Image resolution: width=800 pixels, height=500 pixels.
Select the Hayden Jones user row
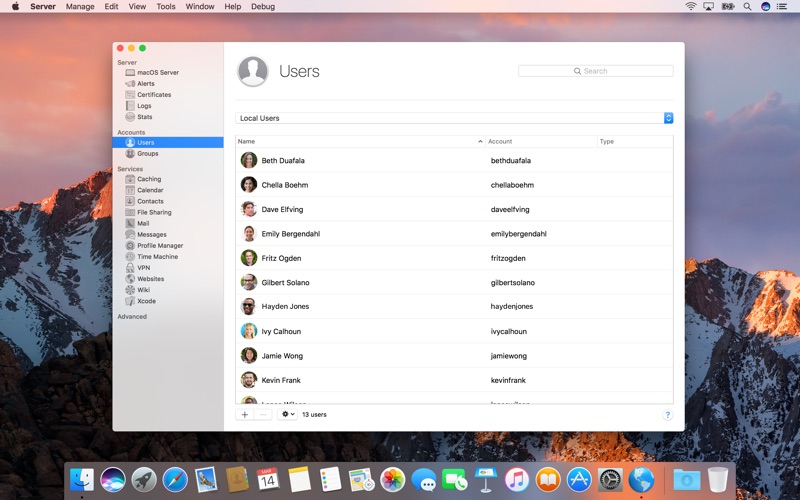[x=454, y=307]
